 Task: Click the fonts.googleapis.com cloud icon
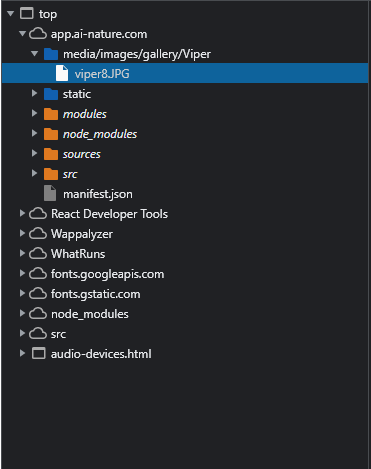click(38, 274)
